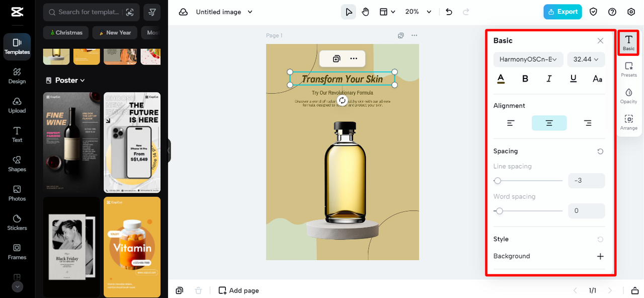The height and width of the screenshot is (298, 644).
Task: Open the Shapes sidebar tab
Action: [17, 164]
